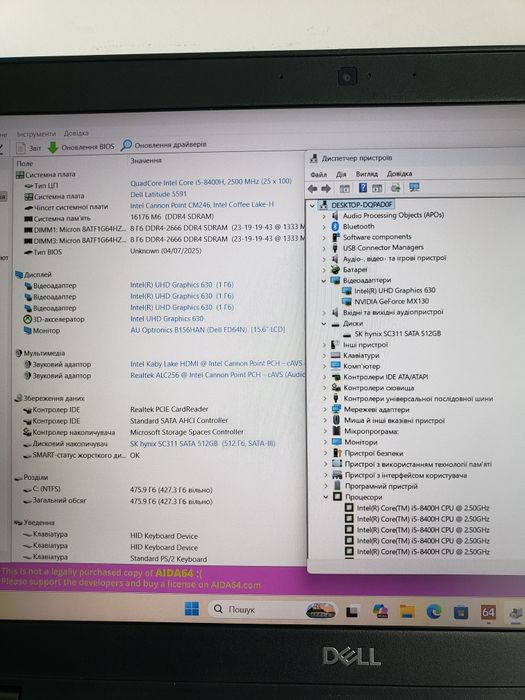The width and height of the screenshot is (525, 700).
Task: Click green BIOS update arrow icon in AIDA64
Action: (53, 147)
